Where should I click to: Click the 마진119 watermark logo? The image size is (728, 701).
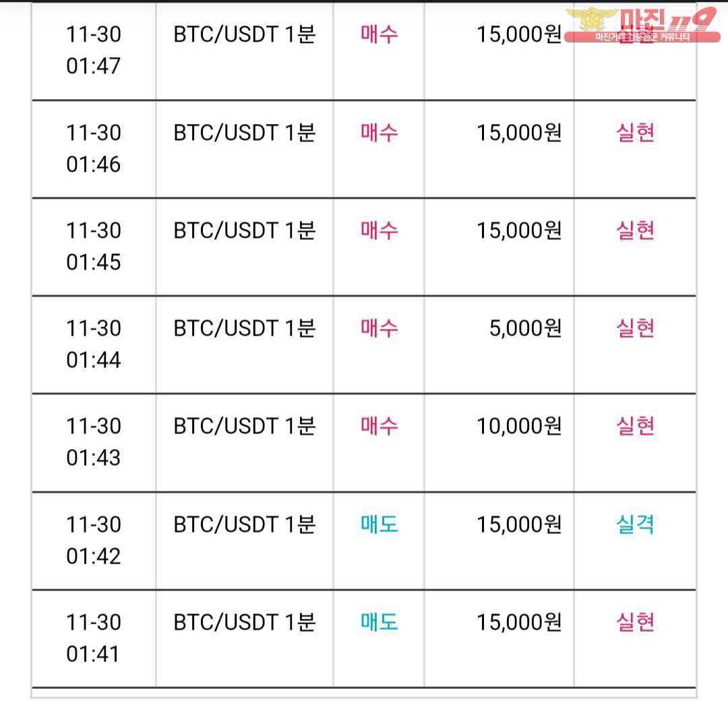642,26
